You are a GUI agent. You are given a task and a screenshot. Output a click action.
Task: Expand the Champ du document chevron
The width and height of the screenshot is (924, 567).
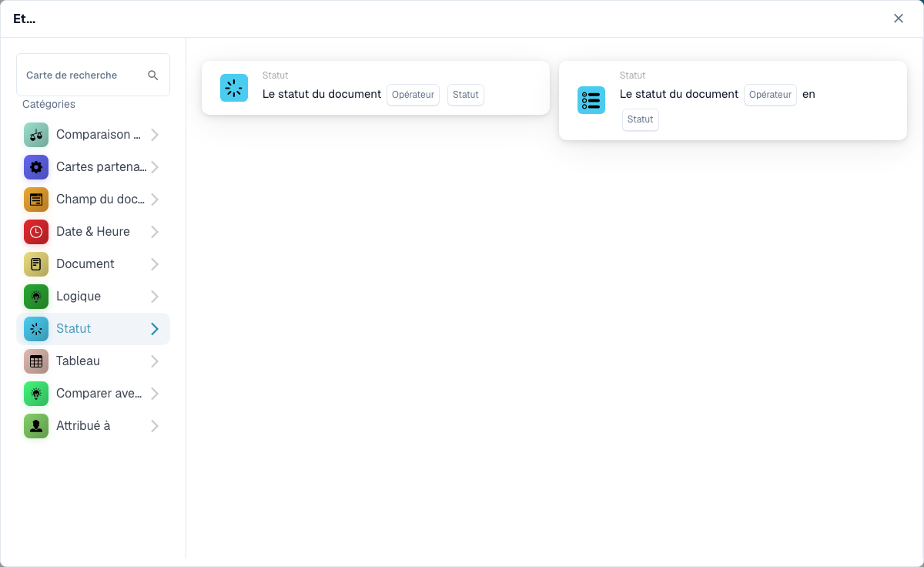click(155, 200)
